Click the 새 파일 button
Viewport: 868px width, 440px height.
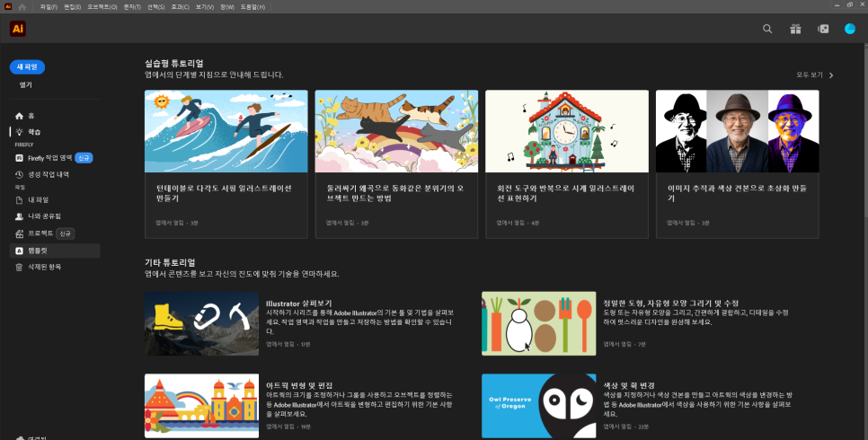coord(27,67)
